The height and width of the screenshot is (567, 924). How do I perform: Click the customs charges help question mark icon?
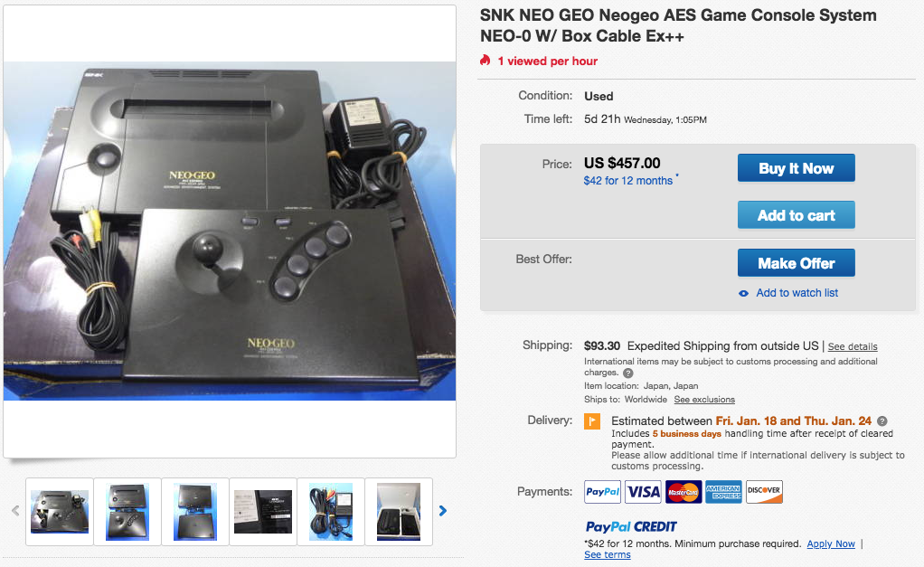pos(628,373)
